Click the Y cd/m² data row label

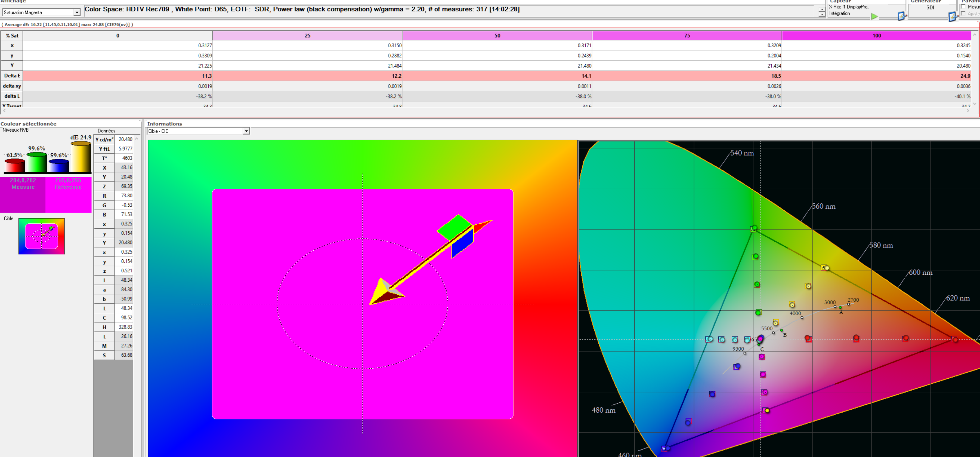[104, 139]
